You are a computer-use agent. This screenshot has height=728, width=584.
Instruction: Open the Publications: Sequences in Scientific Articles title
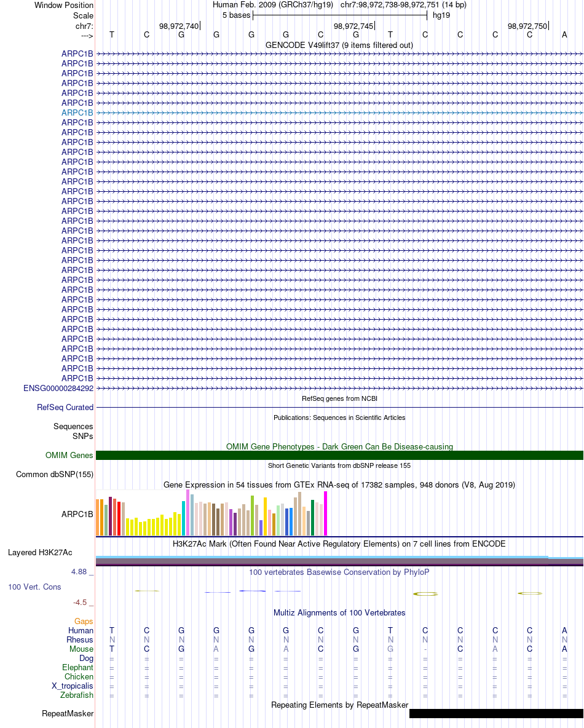tap(339, 417)
